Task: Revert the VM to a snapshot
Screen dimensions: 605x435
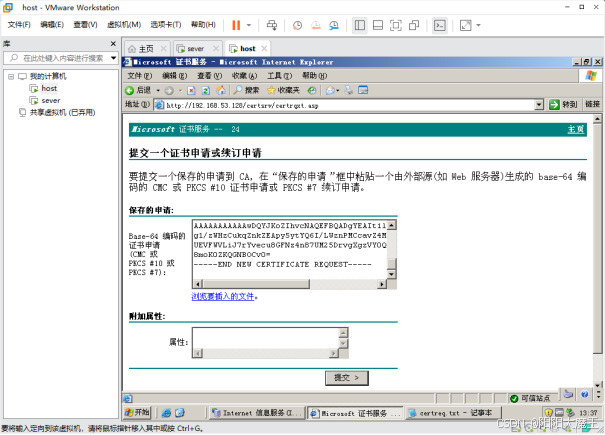Action: 316,25
